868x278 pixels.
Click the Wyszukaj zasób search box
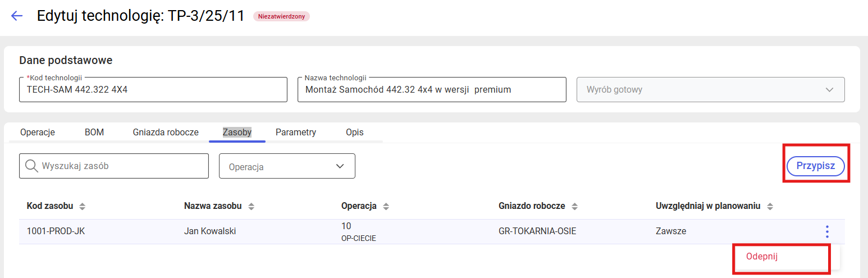click(121, 166)
